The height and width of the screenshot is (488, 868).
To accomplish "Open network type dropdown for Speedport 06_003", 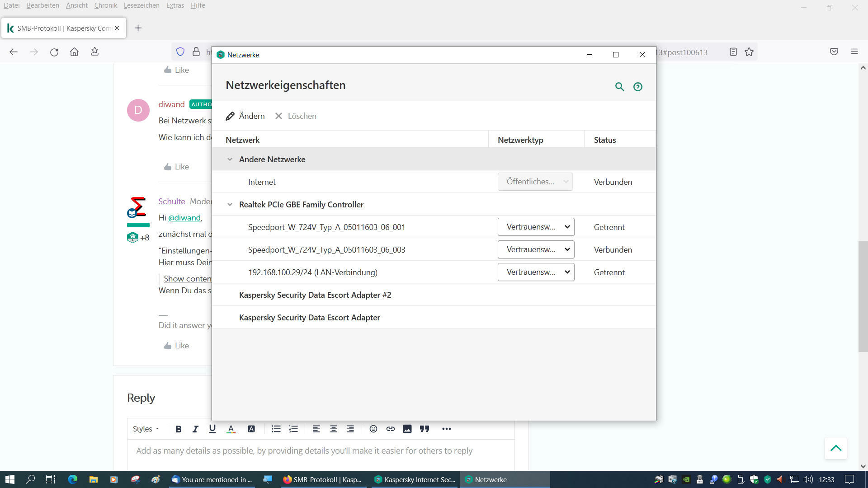I will 536,249.
